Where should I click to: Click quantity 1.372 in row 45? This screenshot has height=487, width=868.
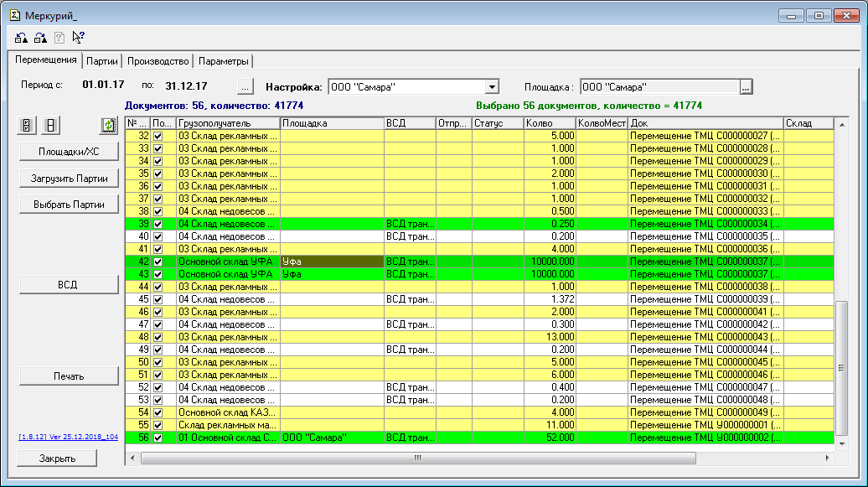[550, 299]
